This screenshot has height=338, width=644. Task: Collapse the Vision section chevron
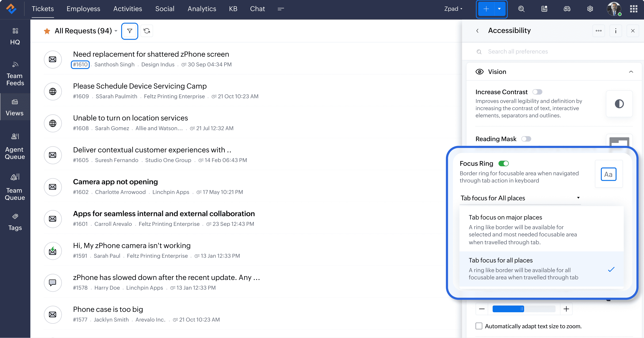click(631, 72)
